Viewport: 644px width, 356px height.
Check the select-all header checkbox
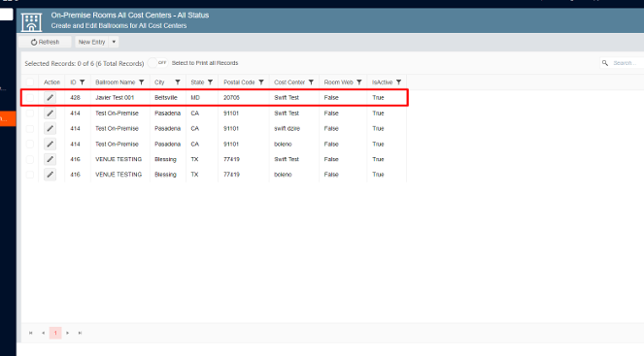[x=30, y=82]
